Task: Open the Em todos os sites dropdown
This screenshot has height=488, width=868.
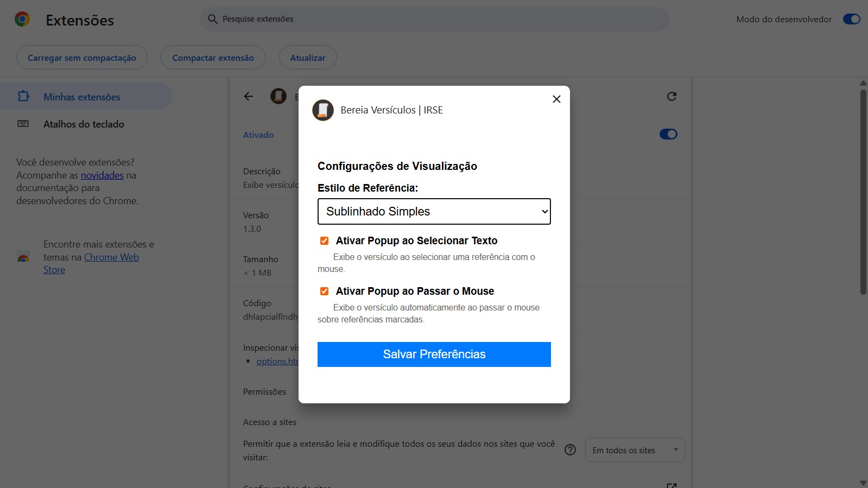Action: click(635, 450)
